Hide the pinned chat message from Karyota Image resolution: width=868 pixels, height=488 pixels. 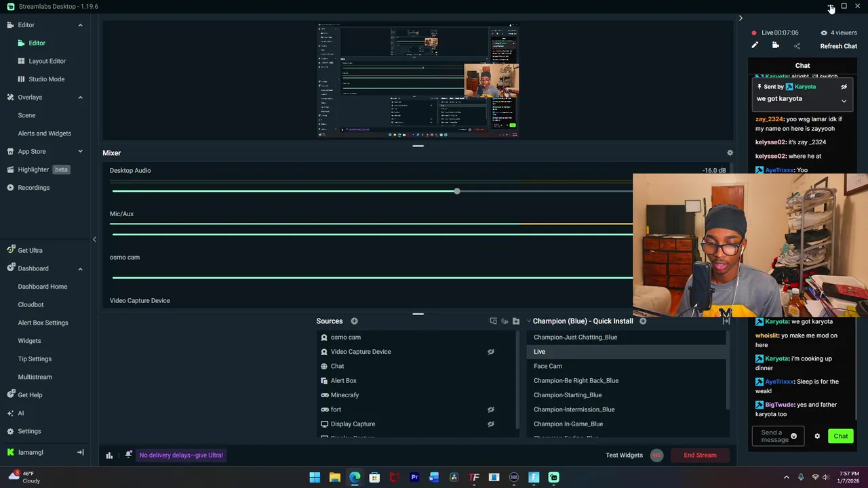(844, 87)
